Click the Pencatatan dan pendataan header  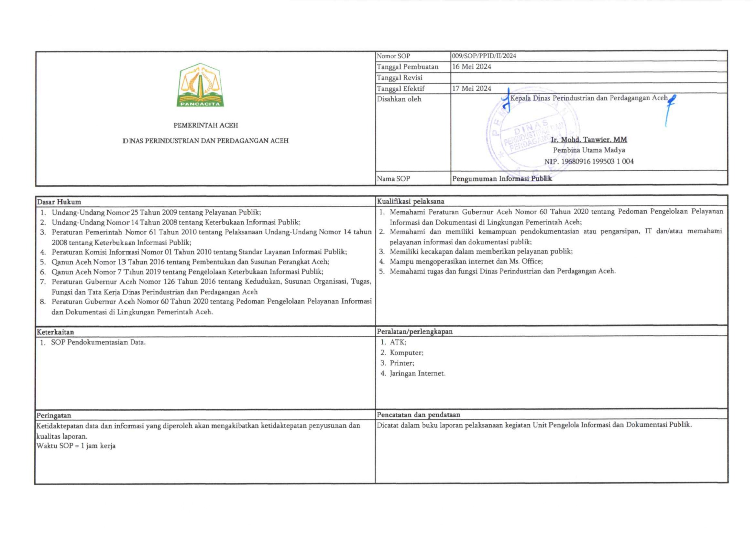pyautogui.click(x=418, y=414)
